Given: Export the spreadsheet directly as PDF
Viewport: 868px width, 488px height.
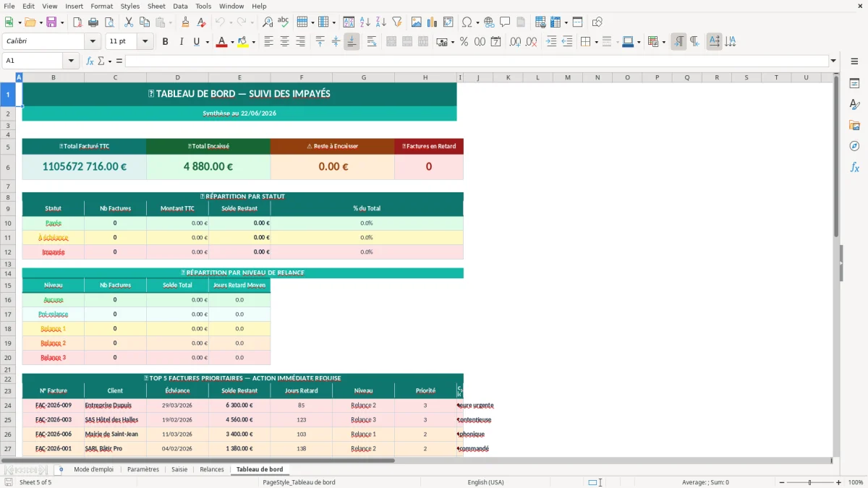Looking at the screenshot, I should [x=77, y=22].
